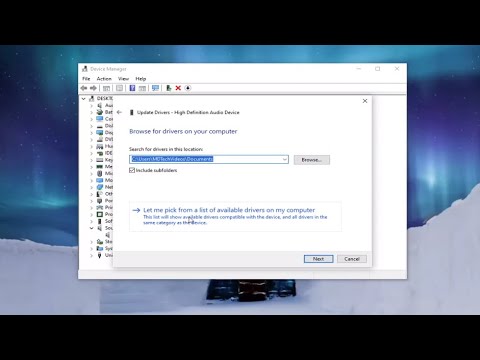Click the Next button
Image resolution: width=480 pixels, height=360 pixels.
point(318,259)
